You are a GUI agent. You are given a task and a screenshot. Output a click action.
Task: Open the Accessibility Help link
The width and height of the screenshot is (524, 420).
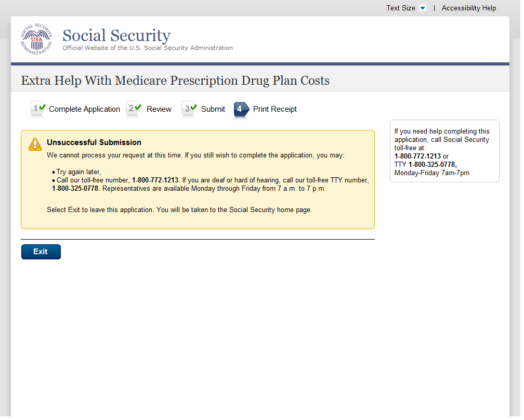469,8
